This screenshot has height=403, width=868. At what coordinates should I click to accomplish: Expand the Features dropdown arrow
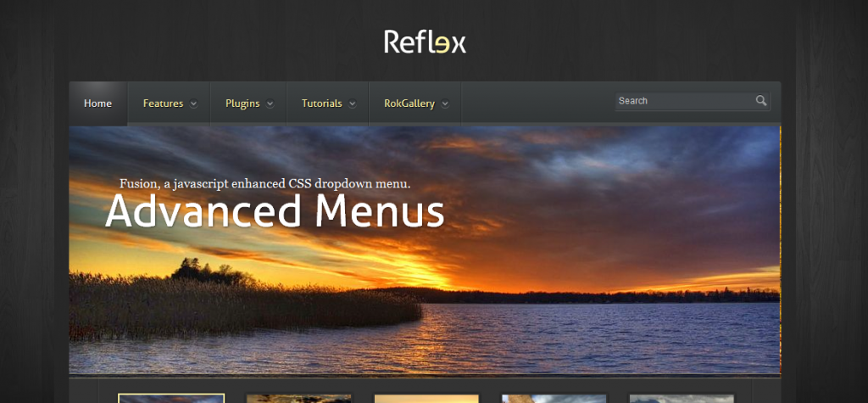click(x=193, y=104)
